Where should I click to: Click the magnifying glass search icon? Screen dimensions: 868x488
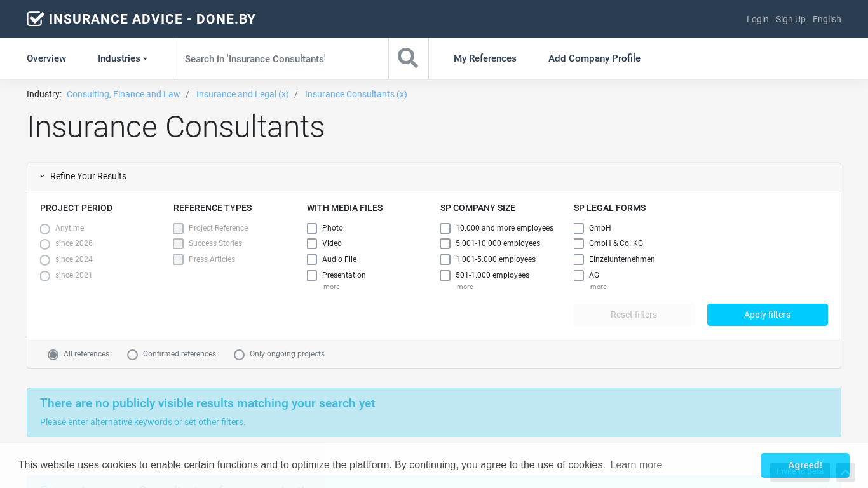tap(408, 58)
